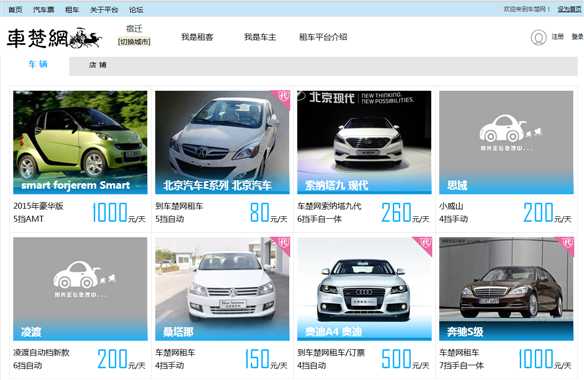Go to 论坛 from the top bar

(136, 10)
